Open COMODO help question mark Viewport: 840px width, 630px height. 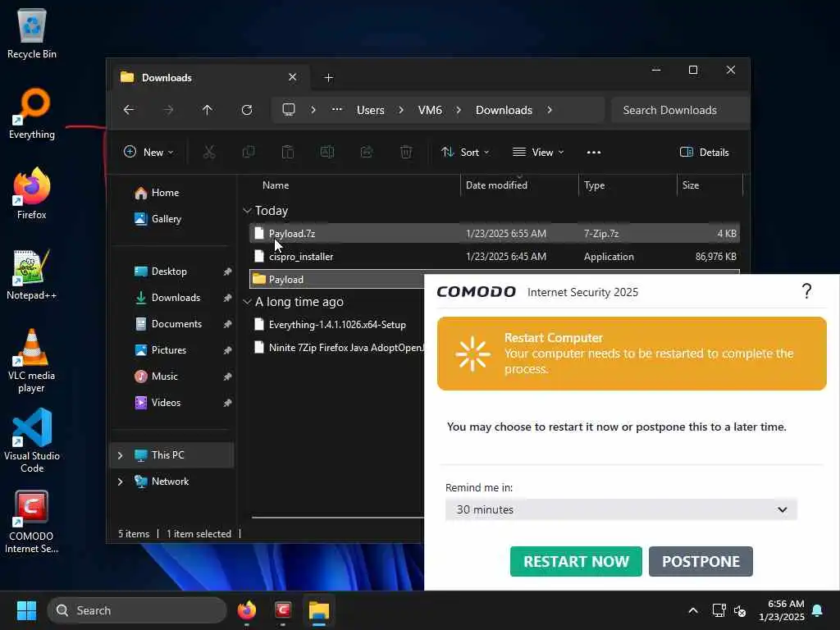(807, 291)
